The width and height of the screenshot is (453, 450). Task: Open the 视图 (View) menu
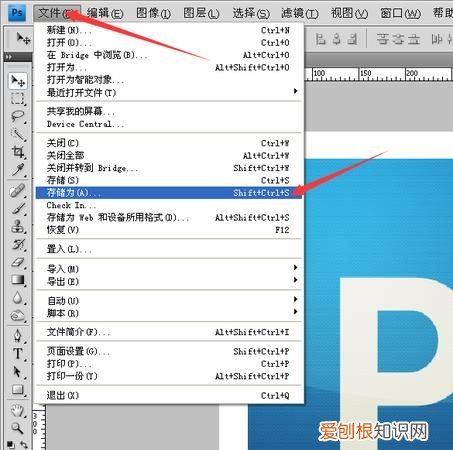pos(349,13)
